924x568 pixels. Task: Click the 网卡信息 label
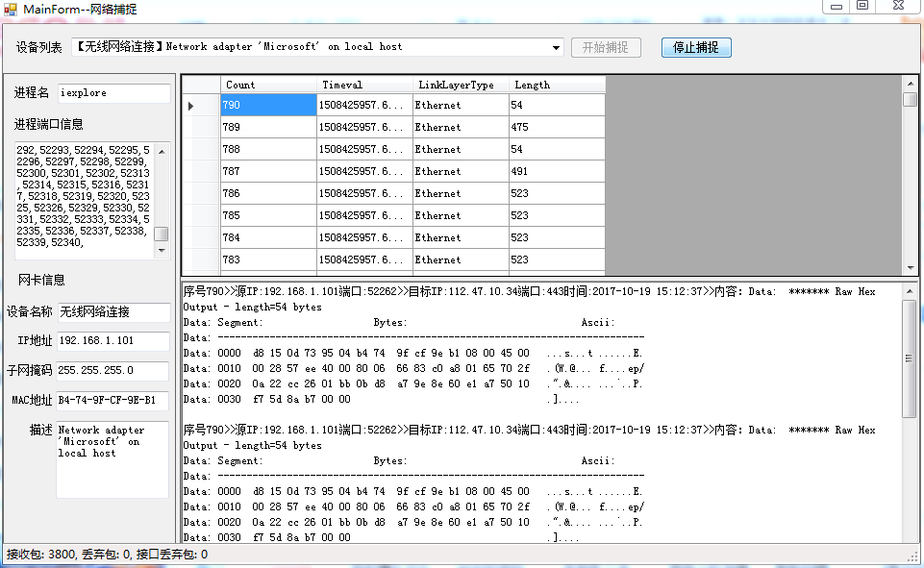(41, 280)
